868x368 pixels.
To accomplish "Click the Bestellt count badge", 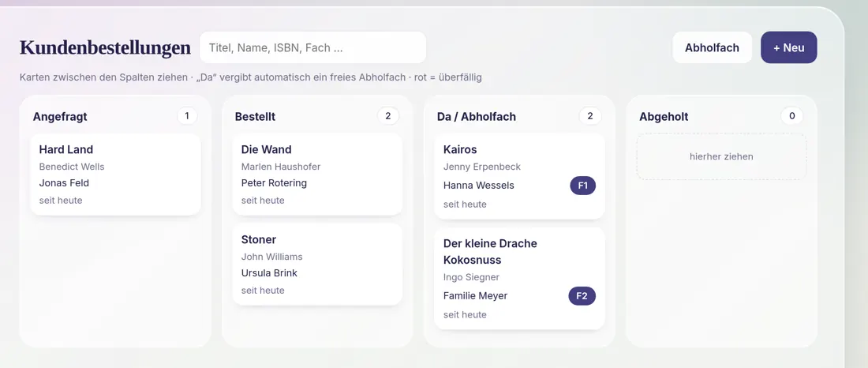I will (x=388, y=116).
